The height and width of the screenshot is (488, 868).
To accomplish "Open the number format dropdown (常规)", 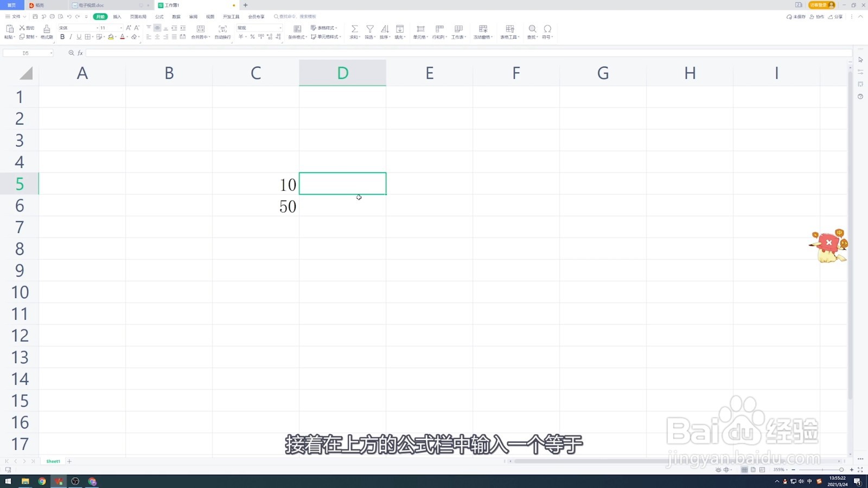I will click(x=280, y=28).
